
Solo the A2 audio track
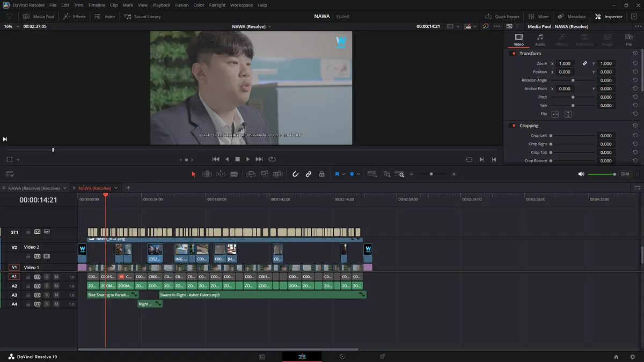(47, 286)
